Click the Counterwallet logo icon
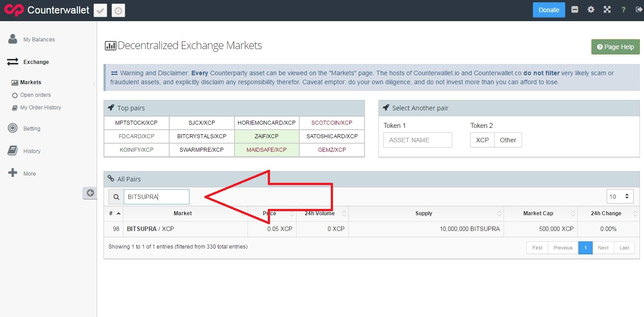The width and height of the screenshot is (644, 317). [14, 10]
